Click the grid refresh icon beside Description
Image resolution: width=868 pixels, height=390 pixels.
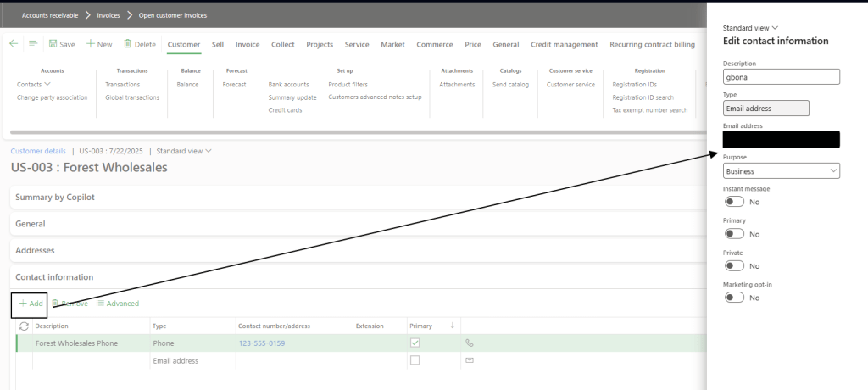pyautogui.click(x=24, y=326)
